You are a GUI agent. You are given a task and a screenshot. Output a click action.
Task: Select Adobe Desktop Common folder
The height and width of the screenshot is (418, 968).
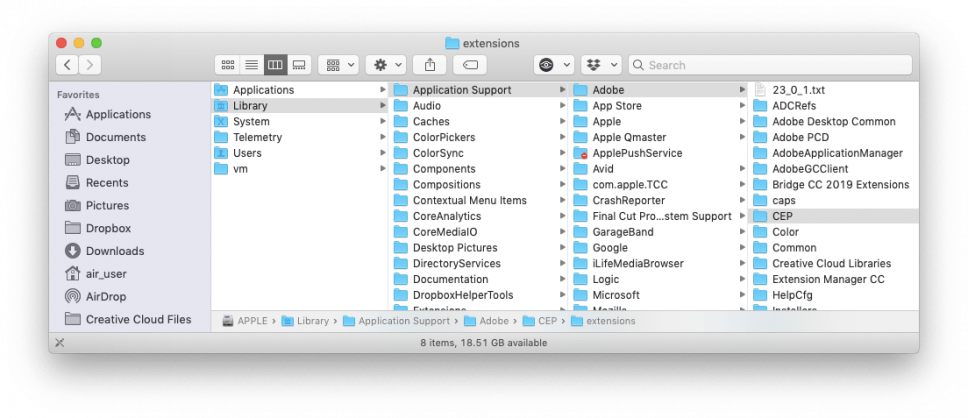[x=834, y=122]
